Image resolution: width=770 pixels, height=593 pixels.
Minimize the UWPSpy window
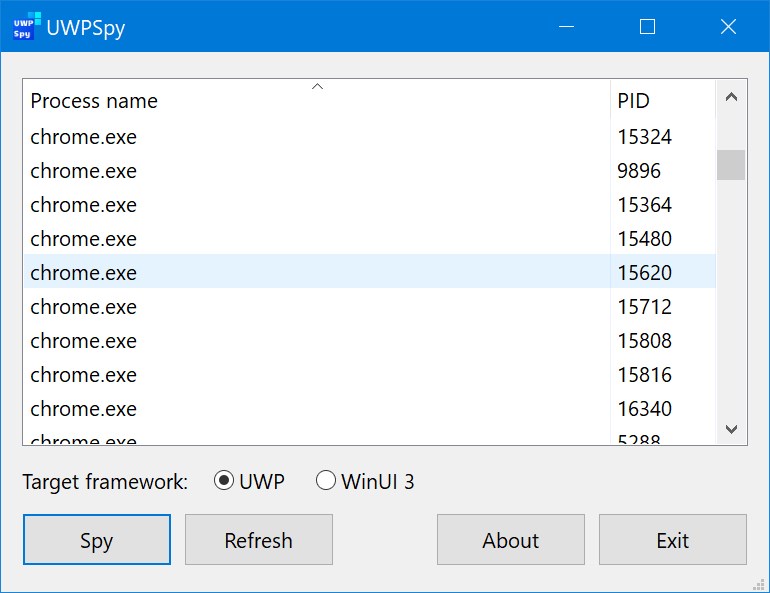(566, 26)
